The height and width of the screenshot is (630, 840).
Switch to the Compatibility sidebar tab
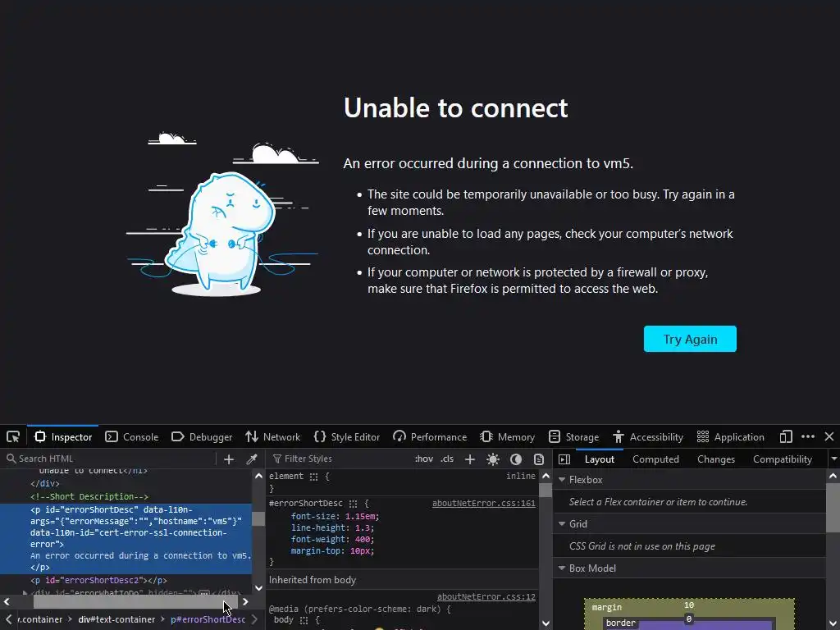(x=783, y=459)
